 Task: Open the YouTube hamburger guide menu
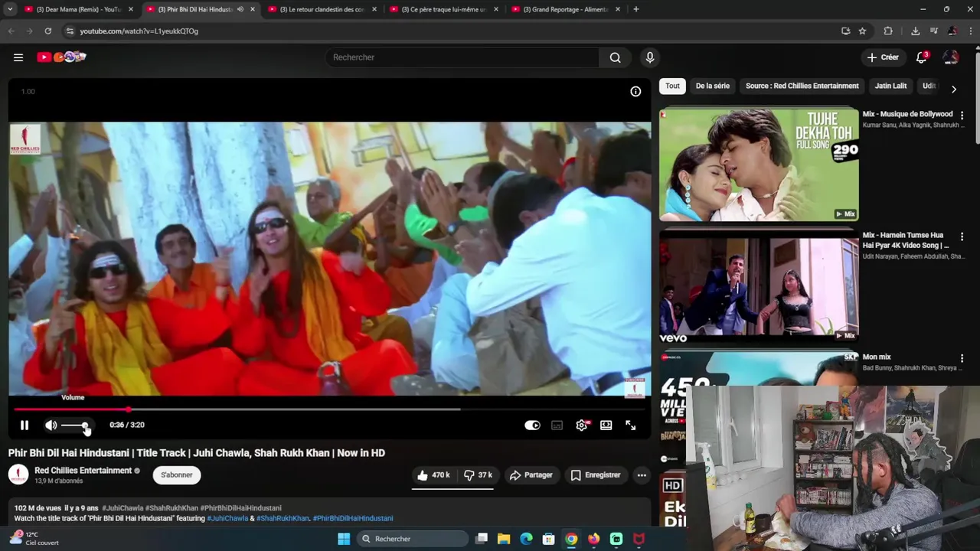pyautogui.click(x=18, y=57)
